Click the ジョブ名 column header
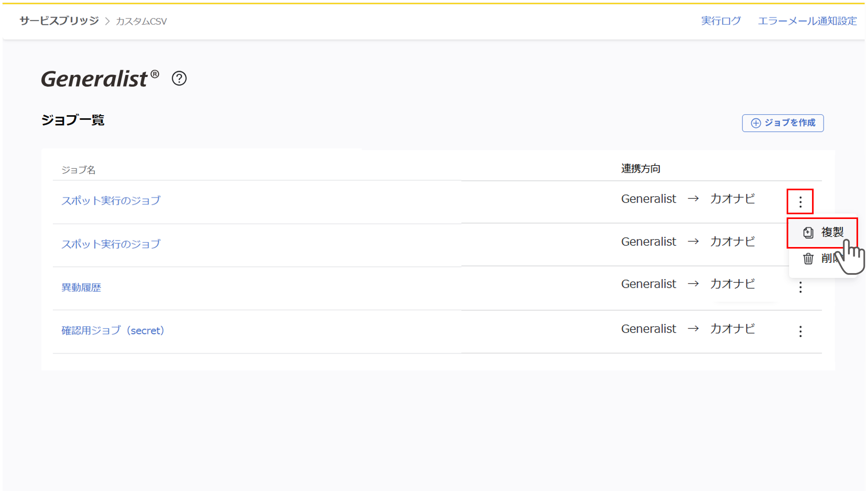The height and width of the screenshot is (491, 868). point(78,170)
